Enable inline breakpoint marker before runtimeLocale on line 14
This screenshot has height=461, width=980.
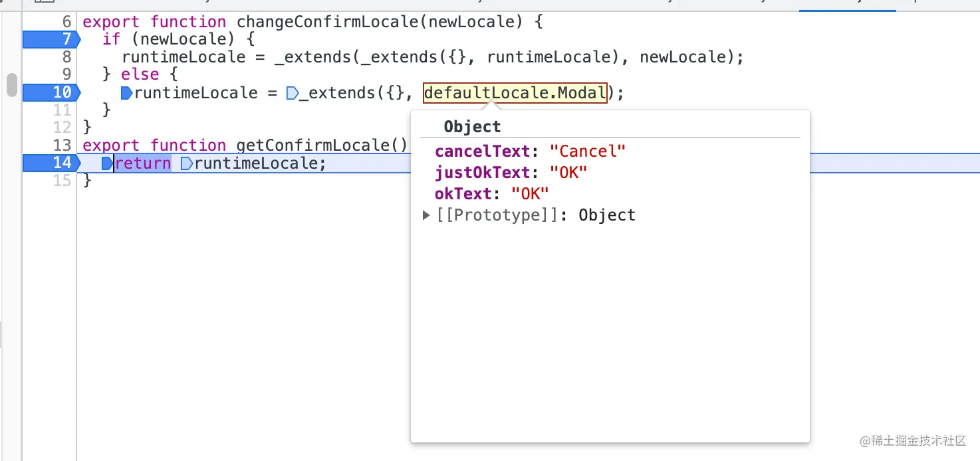(187, 163)
